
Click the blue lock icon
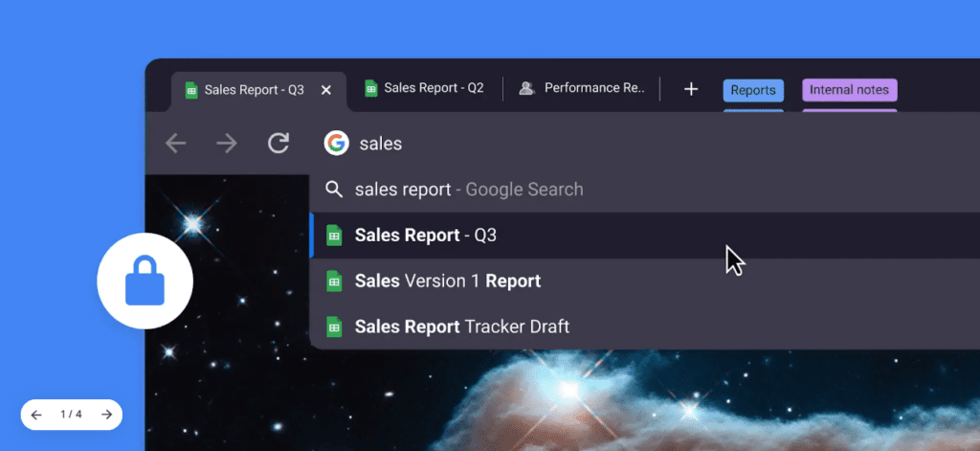pyautogui.click(x=145, y=282)
